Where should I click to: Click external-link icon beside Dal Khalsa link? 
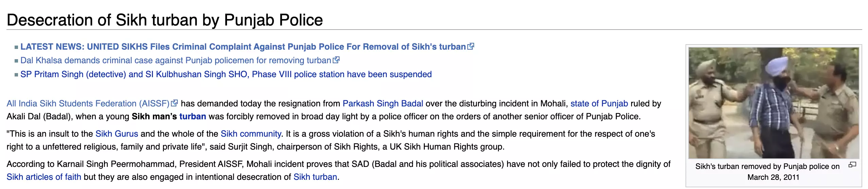pos(336,60)
